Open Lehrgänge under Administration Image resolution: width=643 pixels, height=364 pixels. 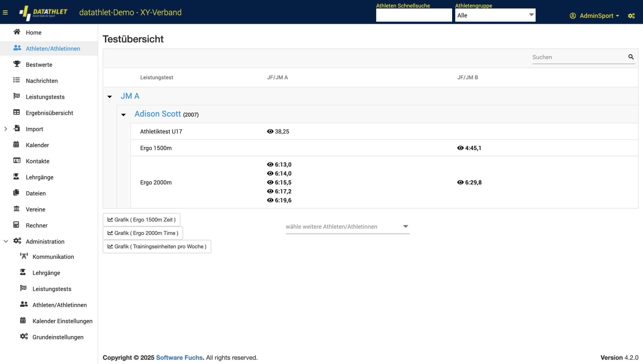[x=46, y=273]
